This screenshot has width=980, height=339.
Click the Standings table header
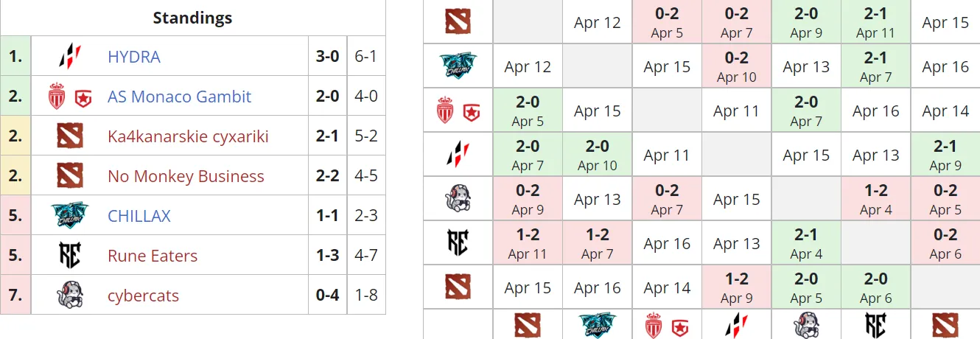pyautogui.click(x=192, y=18)
